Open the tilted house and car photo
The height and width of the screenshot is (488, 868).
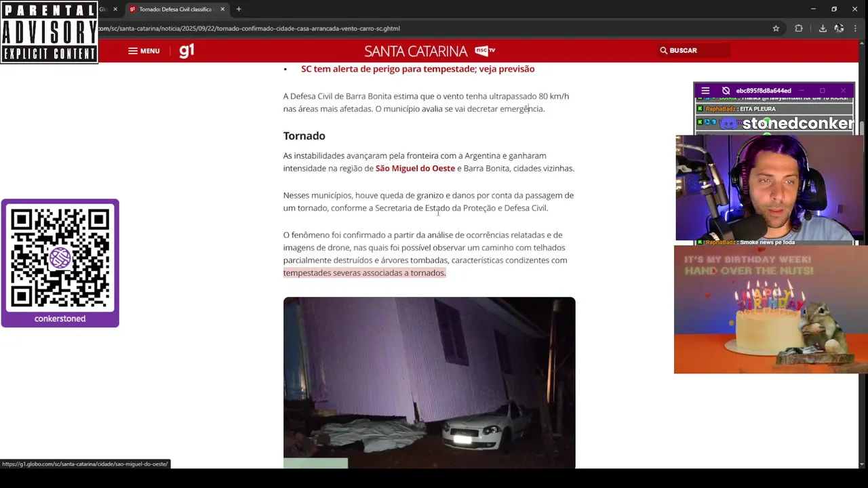[x=429, y=383]
